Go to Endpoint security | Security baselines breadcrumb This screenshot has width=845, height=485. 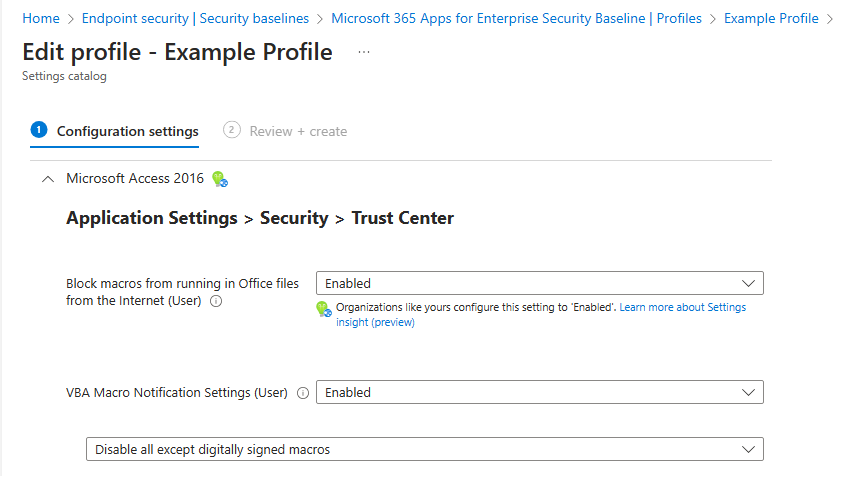coord(195,18)
